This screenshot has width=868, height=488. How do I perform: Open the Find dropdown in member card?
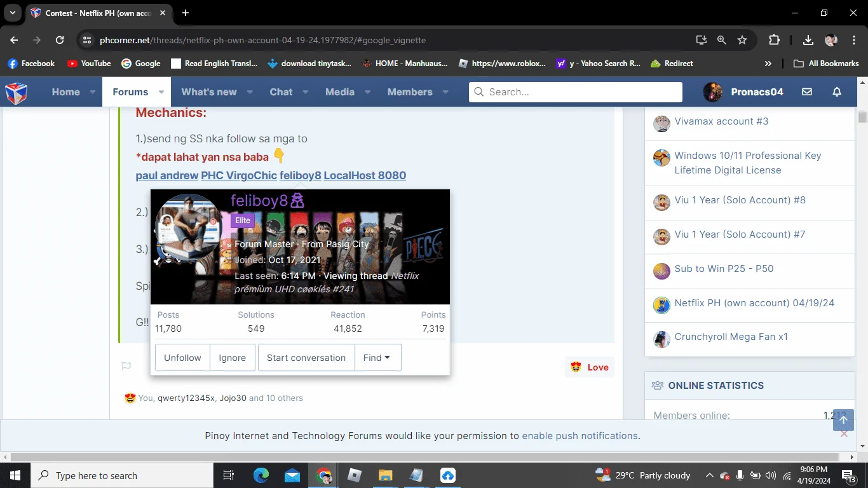click(377, 358)
